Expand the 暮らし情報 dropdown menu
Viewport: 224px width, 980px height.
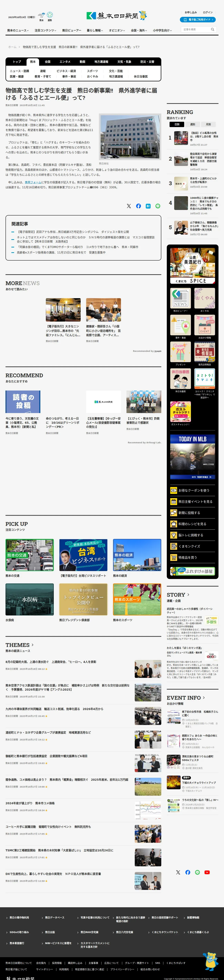pos(95,30)
